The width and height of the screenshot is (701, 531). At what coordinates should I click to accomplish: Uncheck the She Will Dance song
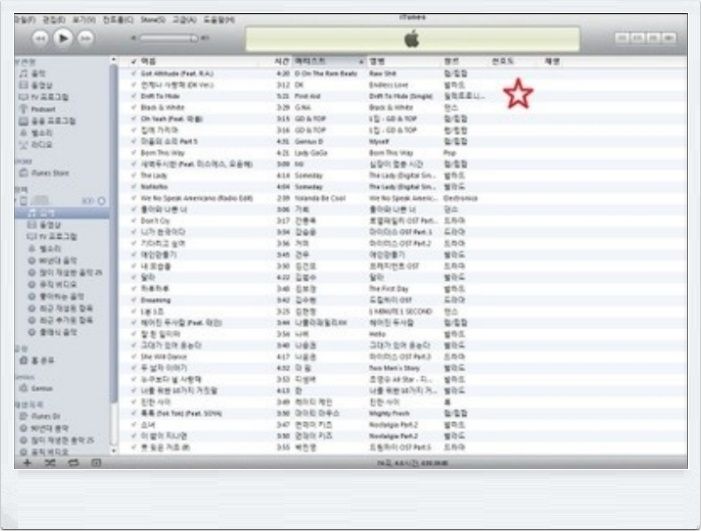point(134,357)
